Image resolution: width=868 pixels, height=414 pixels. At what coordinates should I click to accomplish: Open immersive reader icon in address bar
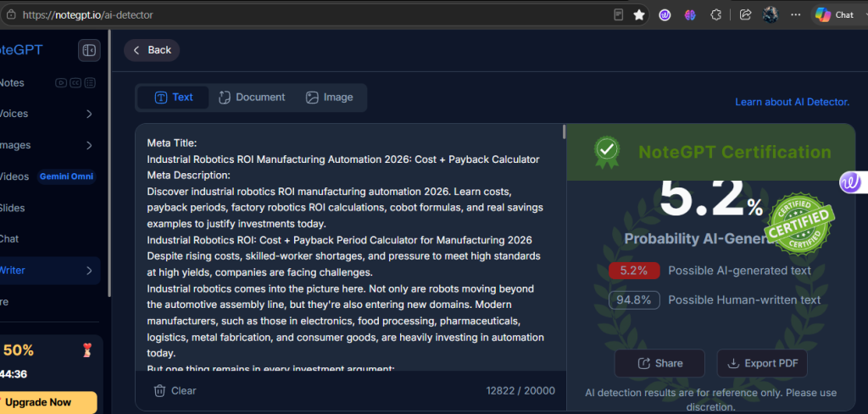click(x=619, y=15)
